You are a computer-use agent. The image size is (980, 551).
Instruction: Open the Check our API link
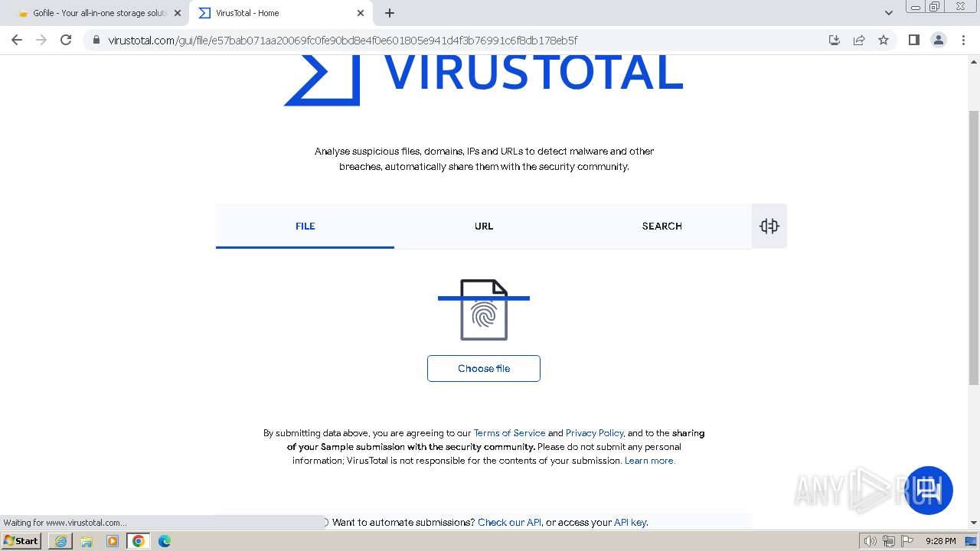[x=509, y=523]
